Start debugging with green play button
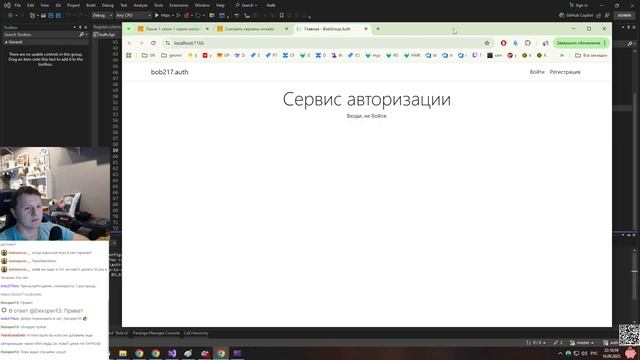640x360 pixels. click(156, 16)
